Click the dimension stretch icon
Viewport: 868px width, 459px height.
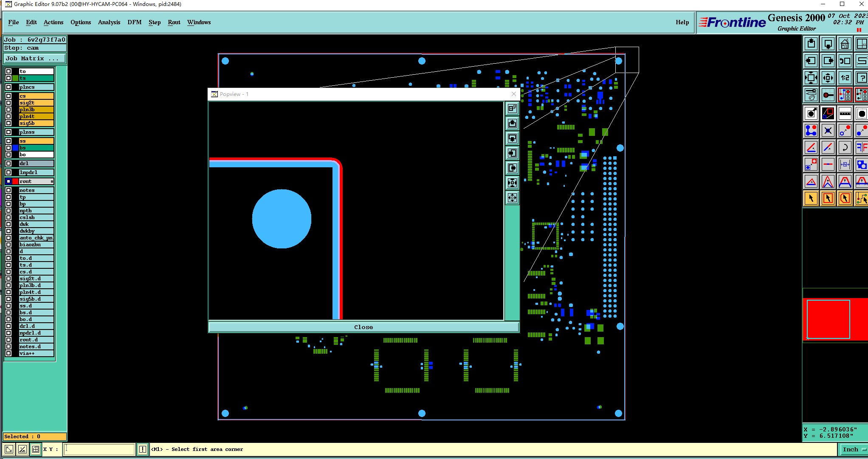pyautogui.click(x=845, y=164)
